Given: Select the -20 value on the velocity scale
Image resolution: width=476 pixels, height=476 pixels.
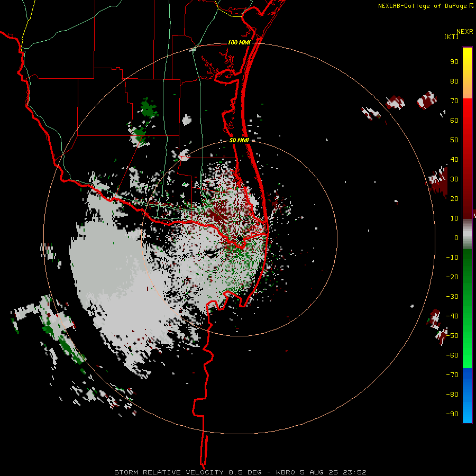Looking at the screenshot, I should 452,277.
